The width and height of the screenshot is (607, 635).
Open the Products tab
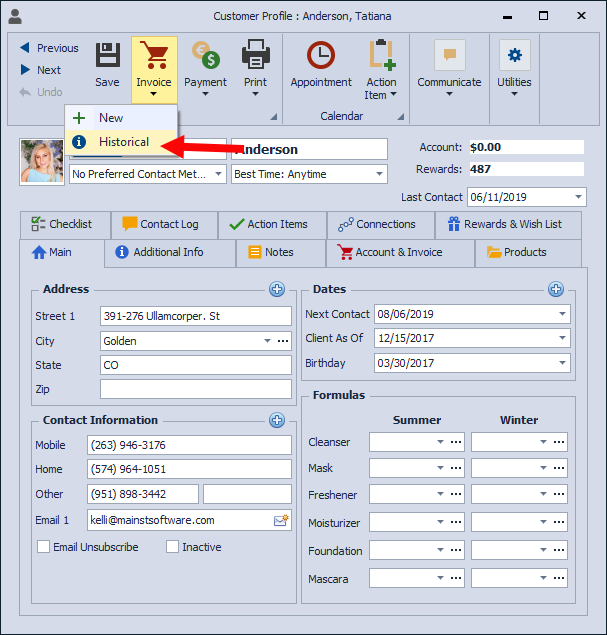(x=528, y=252)
